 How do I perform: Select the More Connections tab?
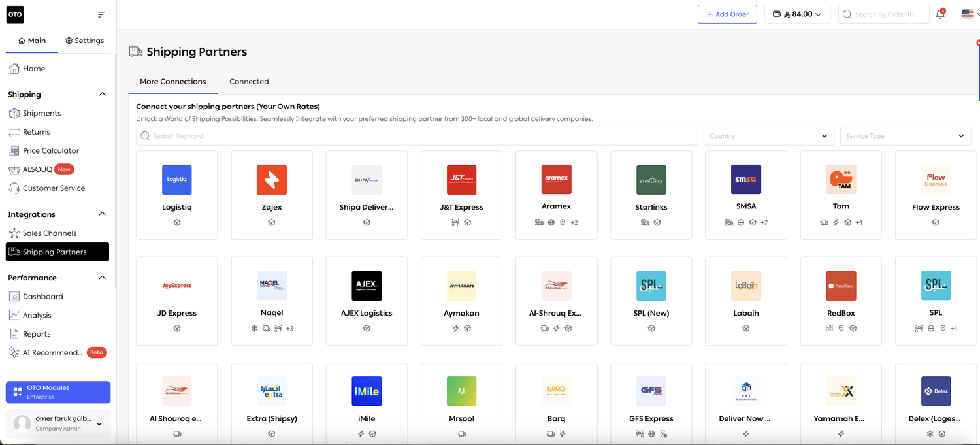coord(173,82)
